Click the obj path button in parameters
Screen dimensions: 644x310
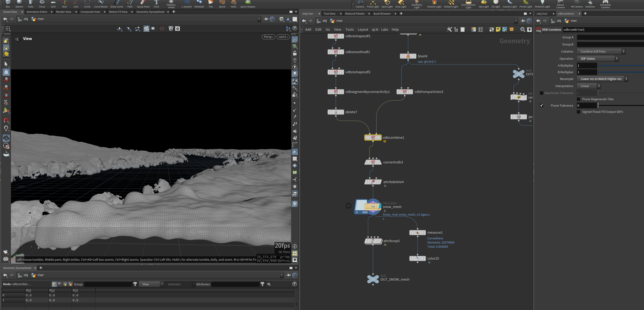pyautogui.click(x=556, y=21)
